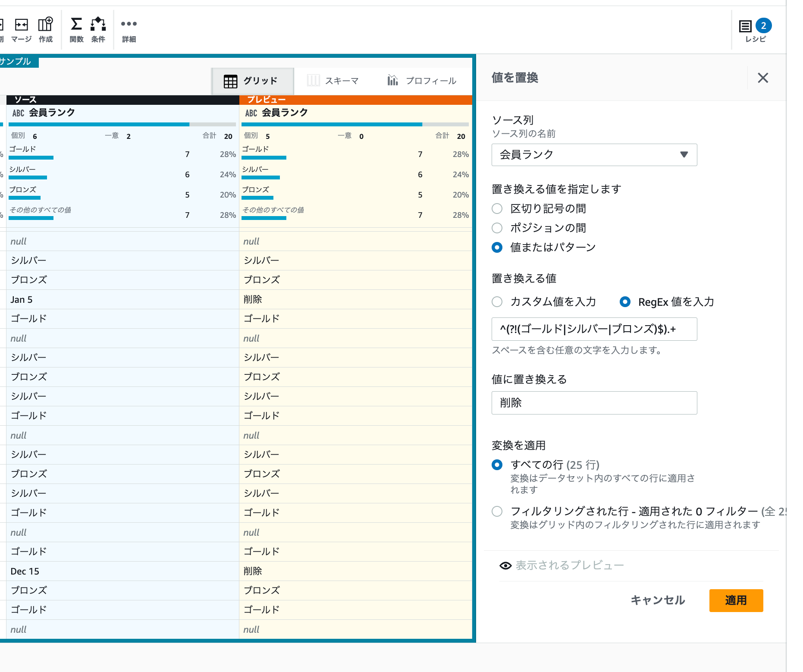
Task: Select 区切り記号の間 radio option
Action: 497,209
